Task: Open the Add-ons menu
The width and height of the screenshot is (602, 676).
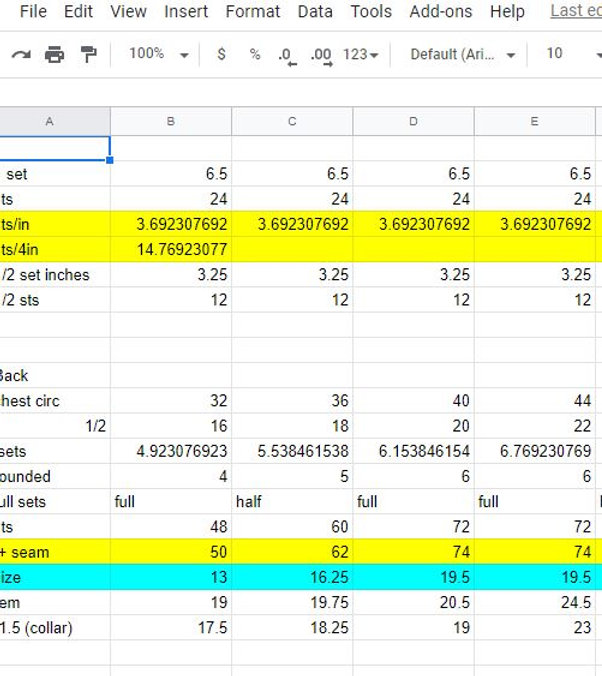Action: pos(441,11)
